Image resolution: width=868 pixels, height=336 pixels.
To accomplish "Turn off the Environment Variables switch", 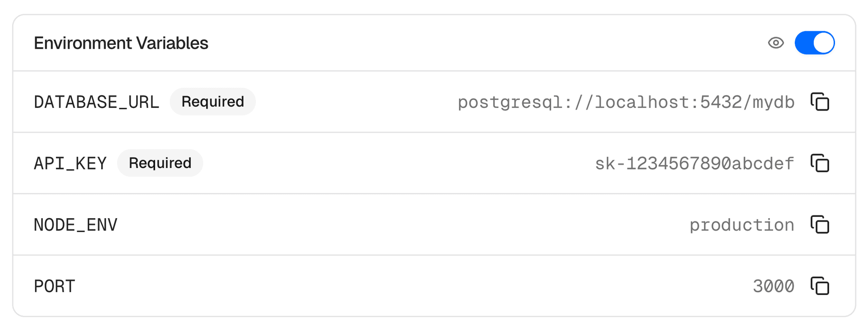I will coord(815,43).
